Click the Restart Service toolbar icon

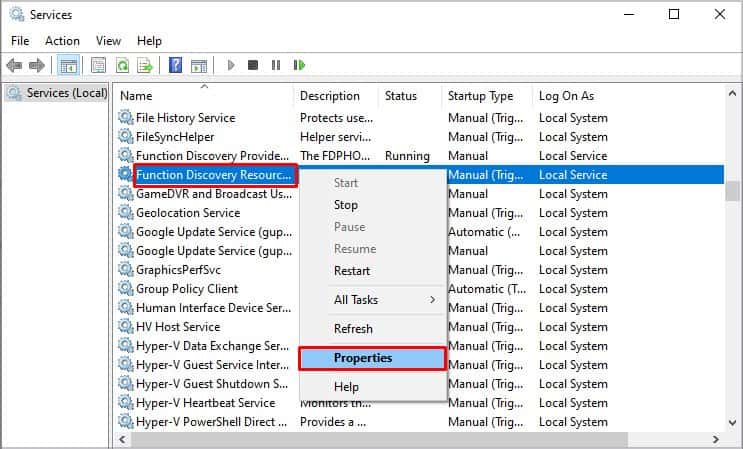(299, 65)
